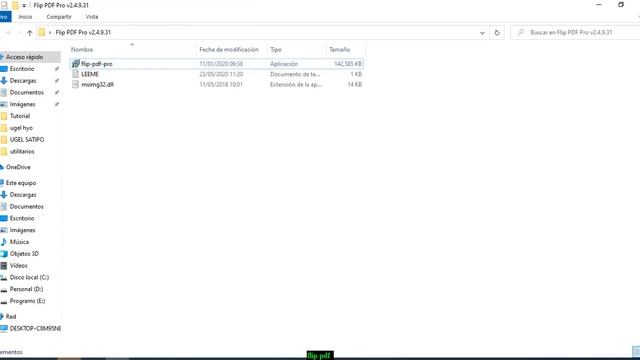Viewport: 640px width, 360px height.
Task: Select Red network node
Action: (11, 316)
